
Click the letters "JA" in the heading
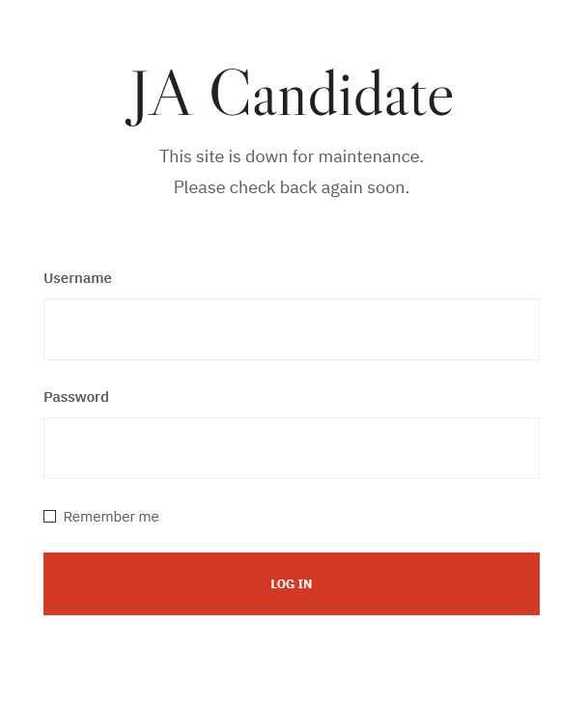[159, 96]
